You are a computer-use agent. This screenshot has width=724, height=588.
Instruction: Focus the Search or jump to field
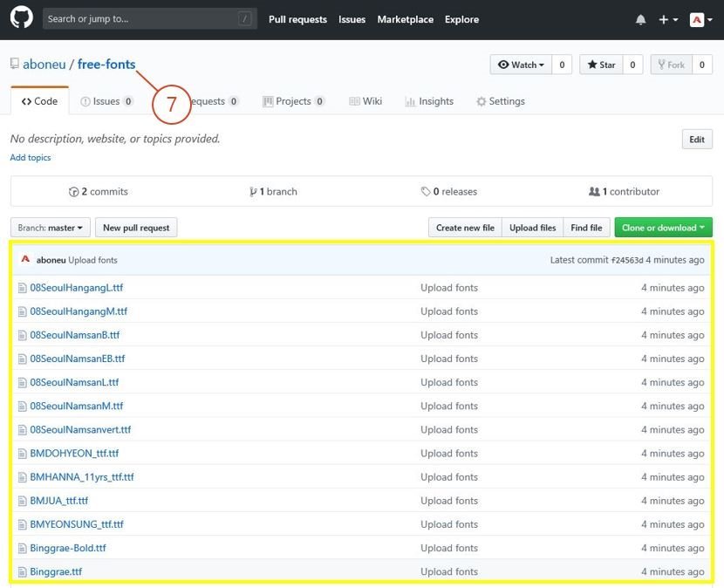point(150,19)
